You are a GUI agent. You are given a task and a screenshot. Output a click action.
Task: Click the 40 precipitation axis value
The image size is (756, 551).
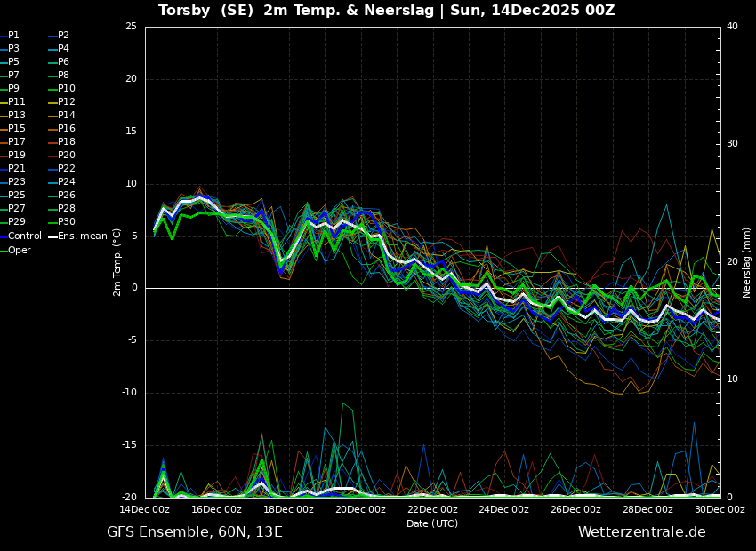[732, 27]
